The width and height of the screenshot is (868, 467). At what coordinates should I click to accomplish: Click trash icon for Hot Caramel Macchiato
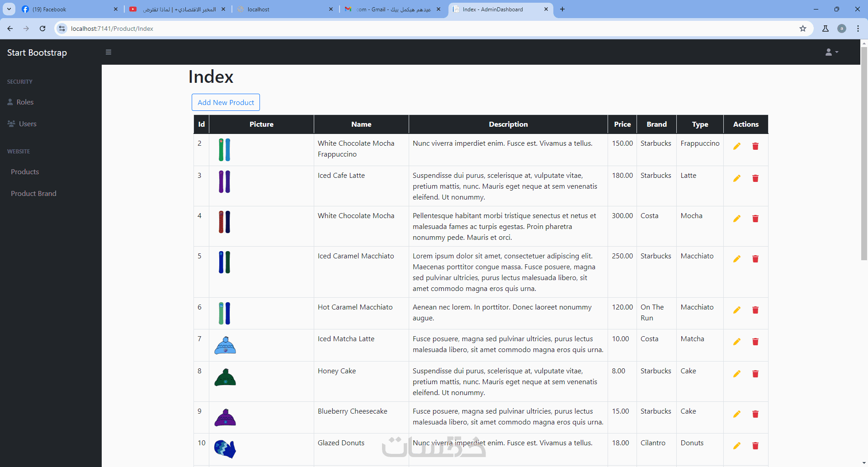(755, 310)
